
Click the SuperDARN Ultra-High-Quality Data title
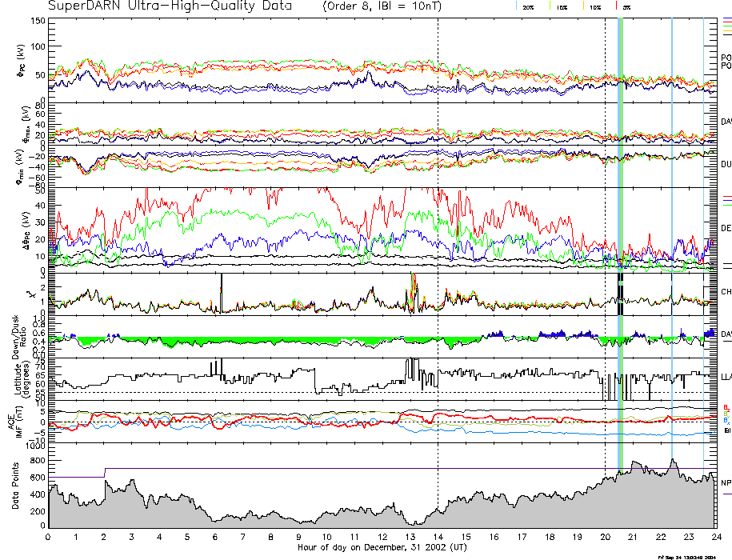[158, 6]
